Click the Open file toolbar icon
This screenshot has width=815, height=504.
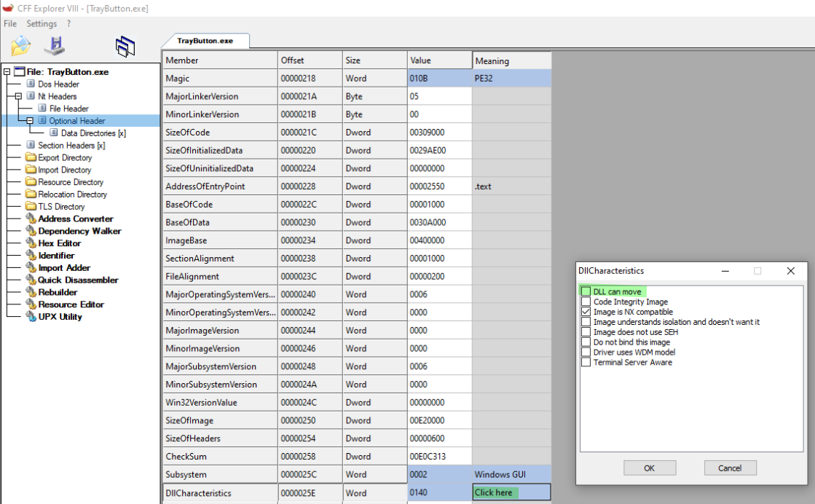[x=21, y=46]
